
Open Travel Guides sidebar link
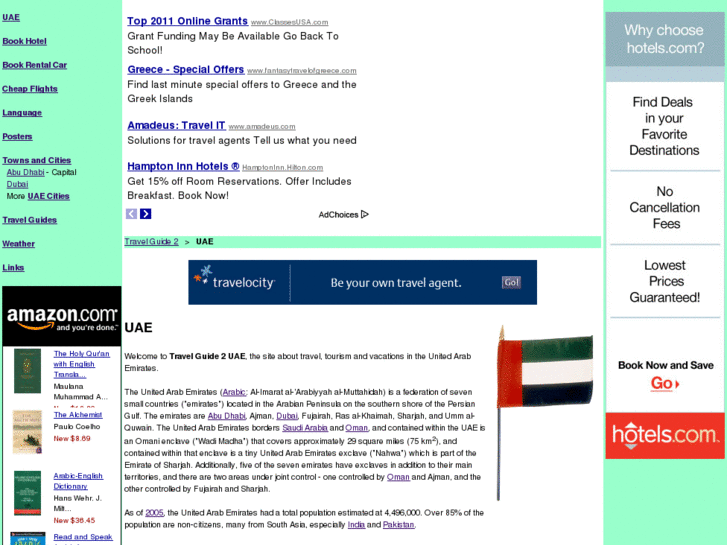[x=30, y=220]
